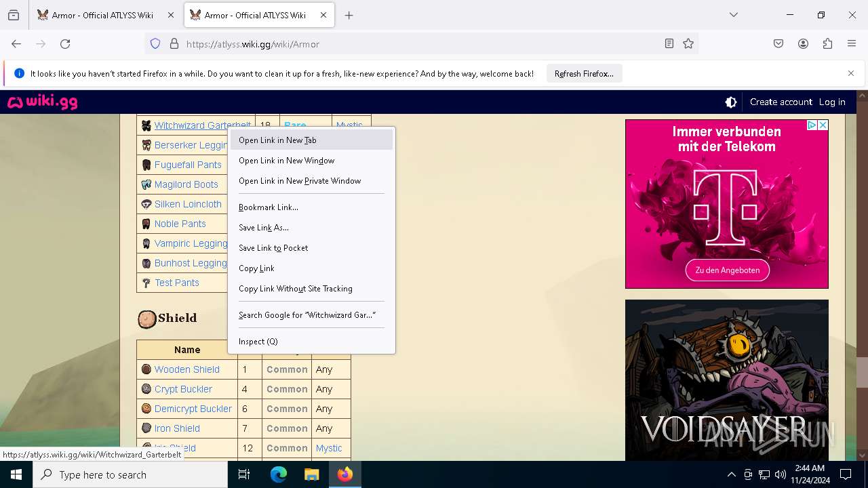Open Fuguefall Pants page
Image resolution: width=868 pixels, height=488 pixels.
point(188,165)
